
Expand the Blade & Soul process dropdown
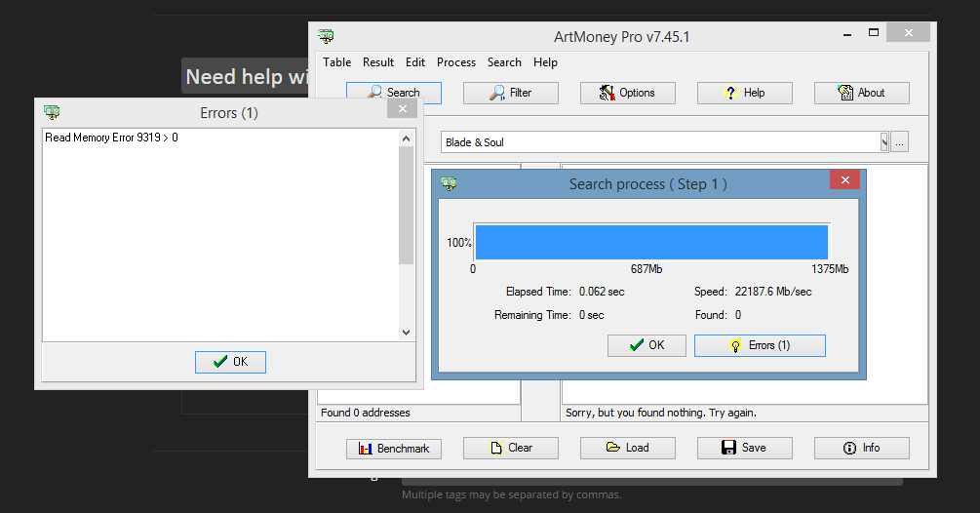(883, 142)
